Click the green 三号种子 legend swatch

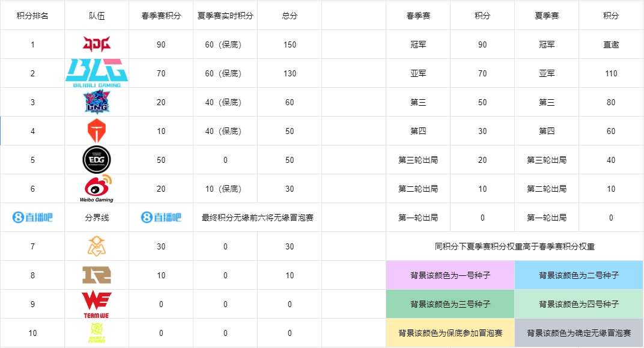450,304
